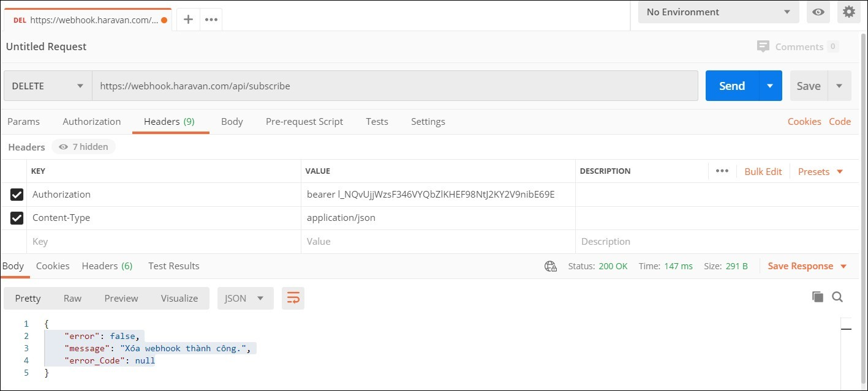
Task: Open Postman settings via the gear icon
Action: (848, 12)
